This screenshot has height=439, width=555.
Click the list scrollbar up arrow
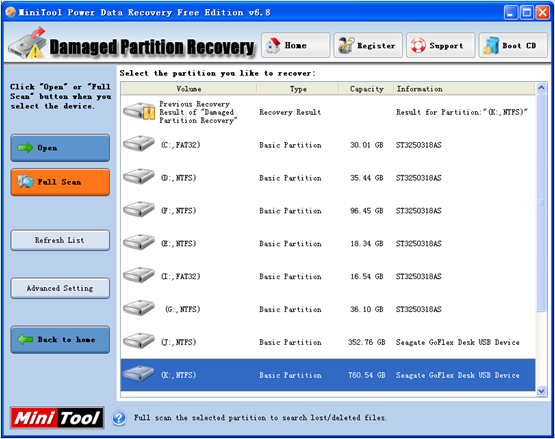tap(541, 87)
